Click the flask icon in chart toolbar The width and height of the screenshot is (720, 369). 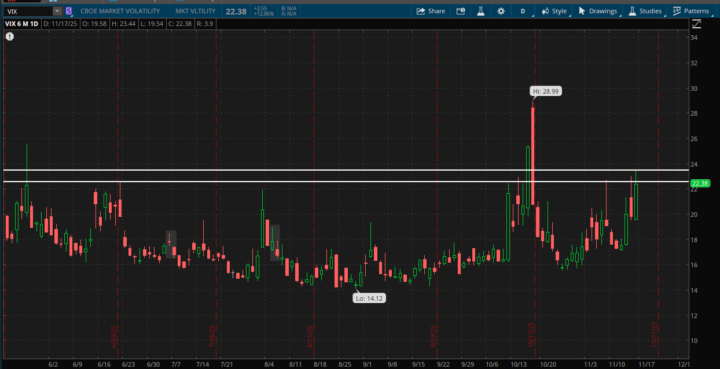481,11
